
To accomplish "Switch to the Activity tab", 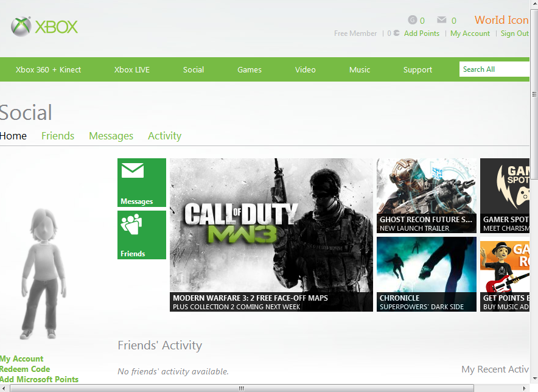I will (165, 136).
